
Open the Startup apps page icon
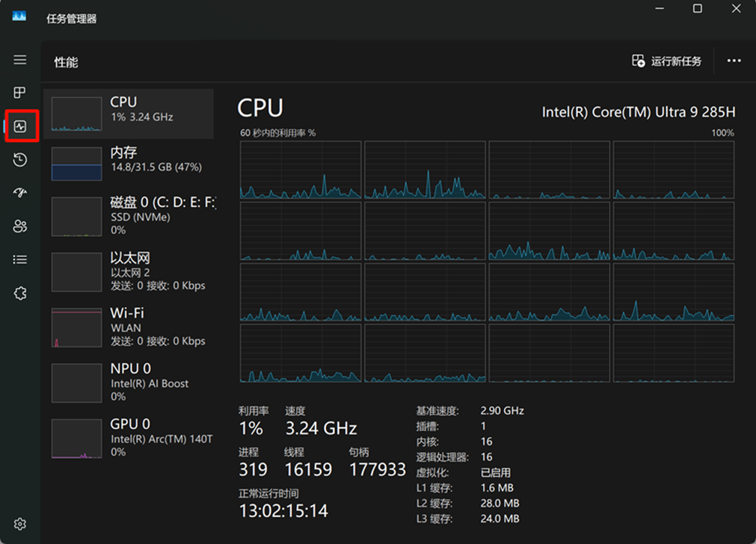pos(20,193)
